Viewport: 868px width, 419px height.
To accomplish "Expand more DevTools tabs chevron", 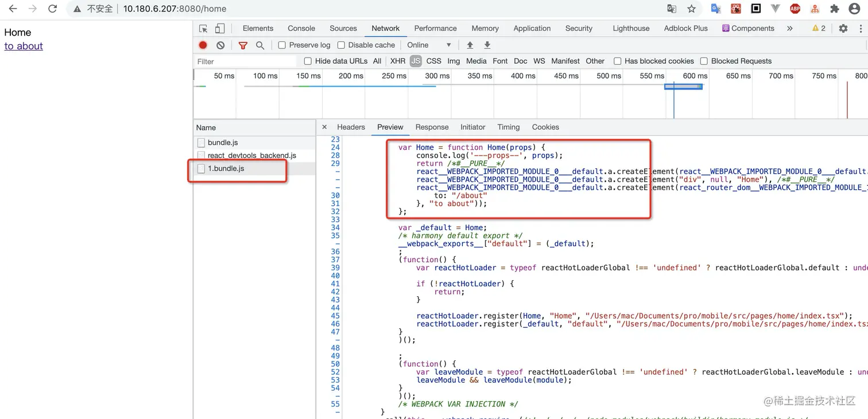I will tap(790, 29).
